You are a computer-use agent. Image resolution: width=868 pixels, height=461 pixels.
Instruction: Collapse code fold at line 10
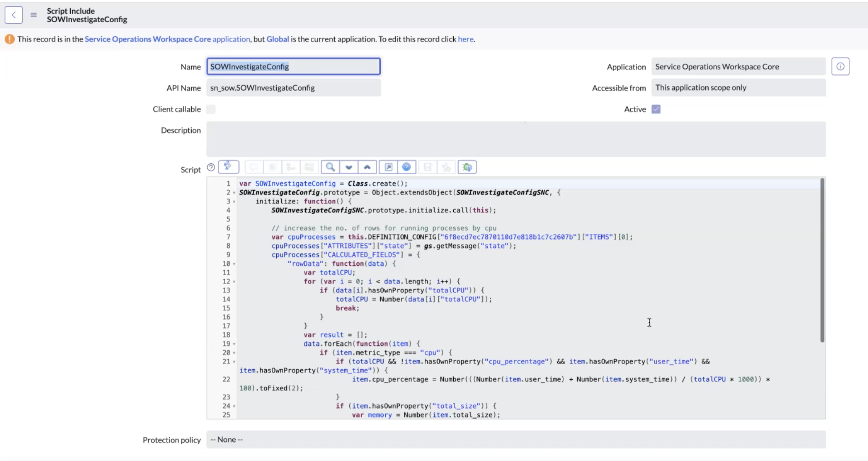tap(234, 264)
